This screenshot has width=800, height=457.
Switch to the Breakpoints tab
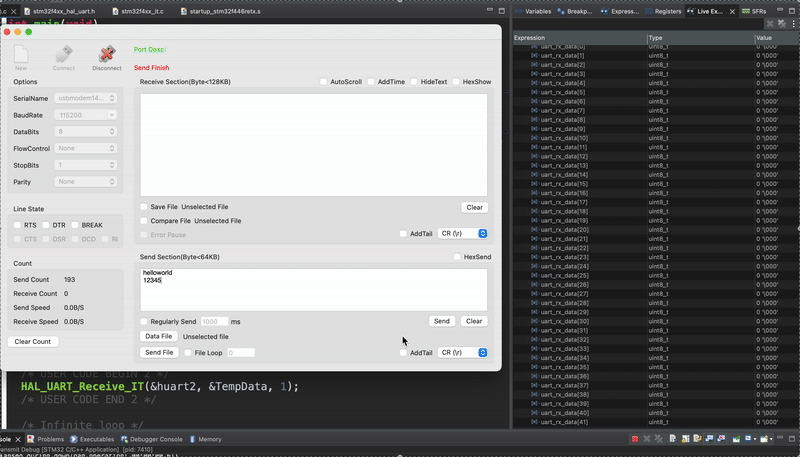click(x=575, y=11)
